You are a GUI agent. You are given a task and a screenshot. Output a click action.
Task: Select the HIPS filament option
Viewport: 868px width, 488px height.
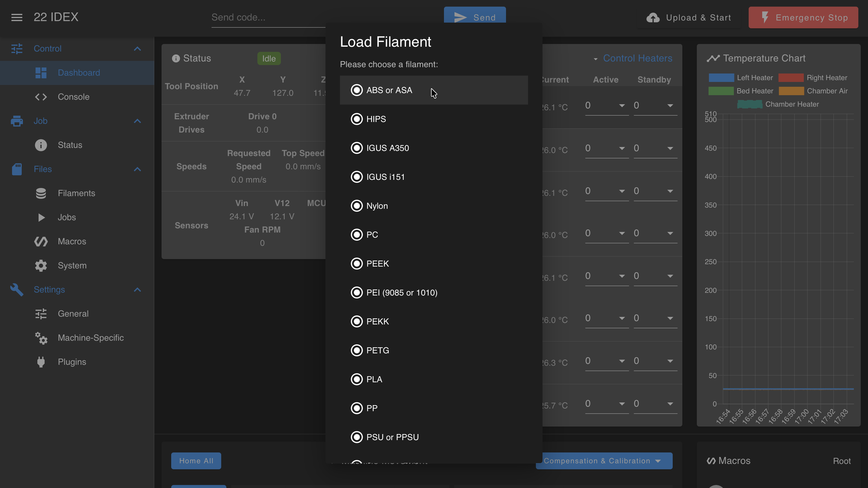[x=434, y=119]
